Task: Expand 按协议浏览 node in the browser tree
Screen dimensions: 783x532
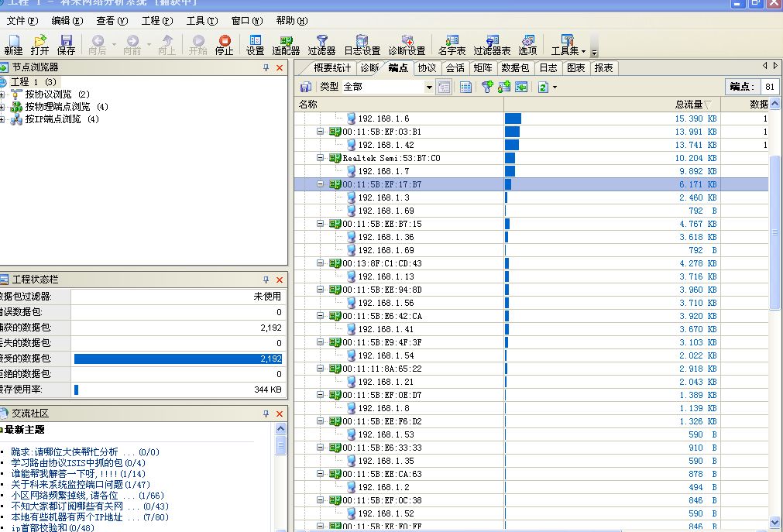Action: pyautogui.click(x=3, y=94)
